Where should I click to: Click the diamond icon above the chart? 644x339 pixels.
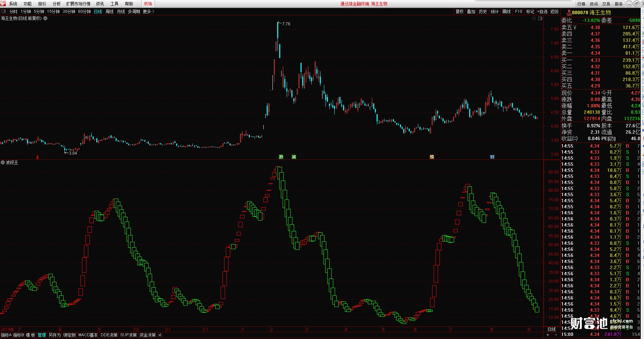click(534, 18)
